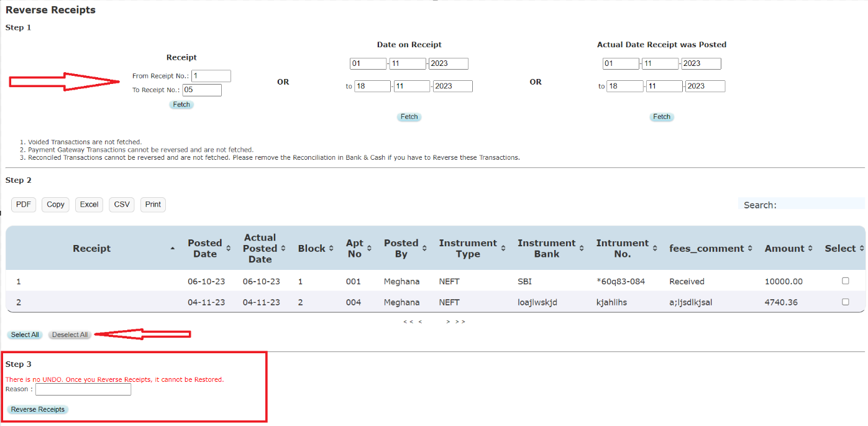The width and height of the screenshot is (868, 426).
Task: Print the receipts table
Action: [152, 204]
